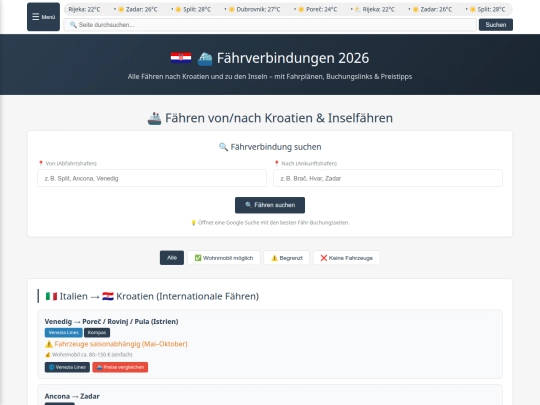Viewport: 540px width, 405px height.
Task: Click the pin icon next to Von (Abfahrtshafen)
Action: [41, 163]
